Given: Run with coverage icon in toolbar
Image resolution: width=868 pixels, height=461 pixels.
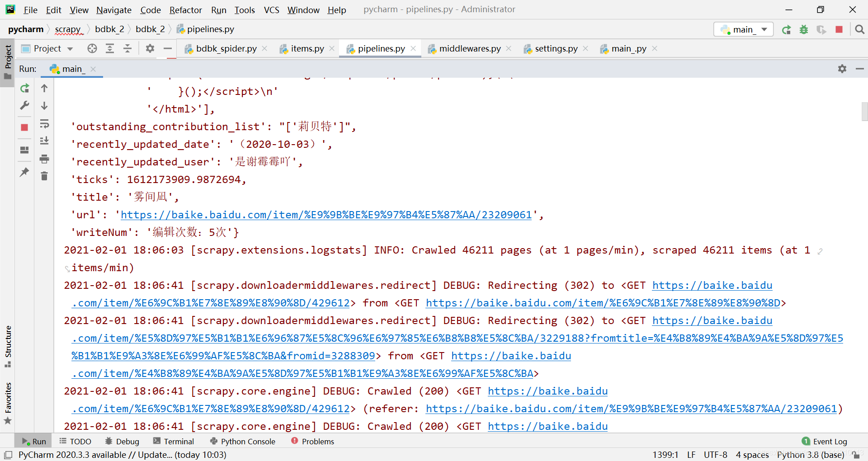Looking at the screenshot, I should (821, 29).
